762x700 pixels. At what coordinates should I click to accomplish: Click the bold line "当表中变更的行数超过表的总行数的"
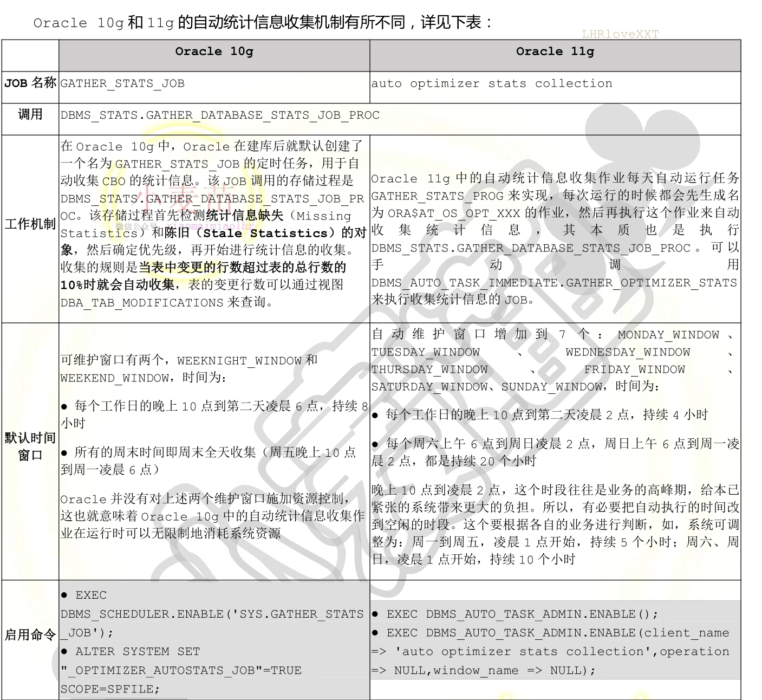(242, 267)
